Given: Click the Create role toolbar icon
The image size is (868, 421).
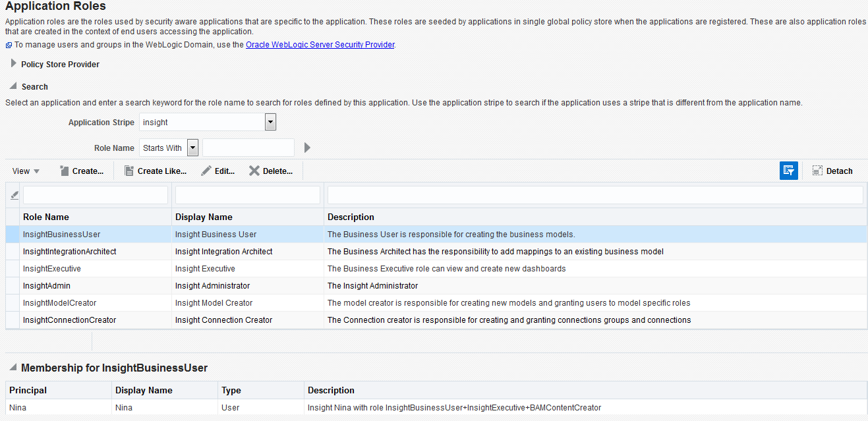Looking at the screenshot, I should [64, 171].
